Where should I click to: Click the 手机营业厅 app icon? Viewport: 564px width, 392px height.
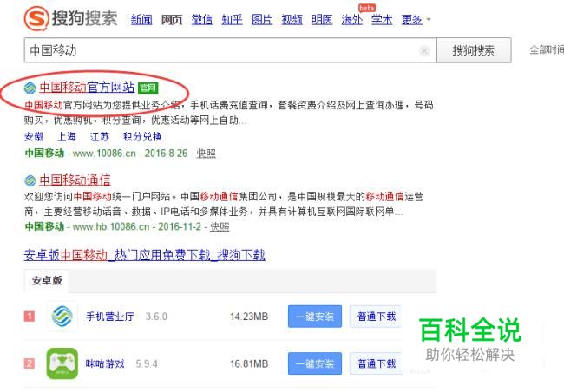point(62,317)
